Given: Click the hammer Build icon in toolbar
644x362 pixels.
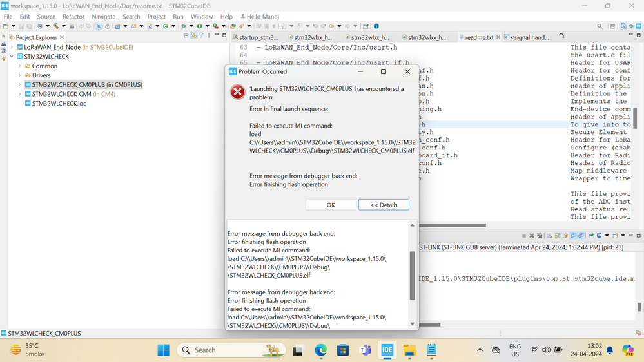Looking at the screenshot, I should tap(56, 26).
